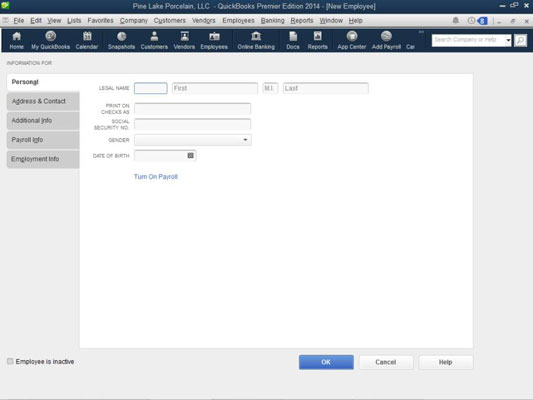Screen dimensions: 533x400
Task: Expand the toolbar overflow chevron
Action: [421, 32]
